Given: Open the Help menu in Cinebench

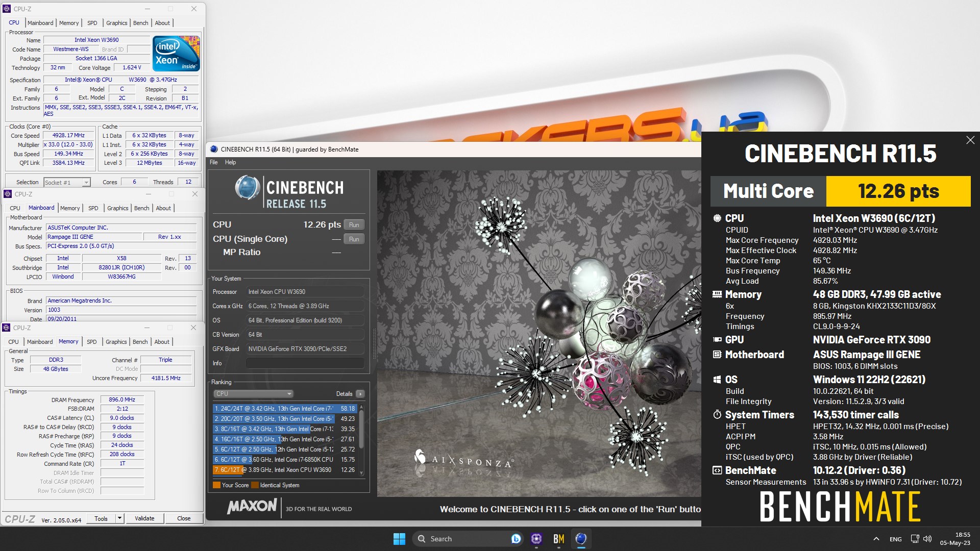Looking at the screenshot, I should [x=231, y=162].
